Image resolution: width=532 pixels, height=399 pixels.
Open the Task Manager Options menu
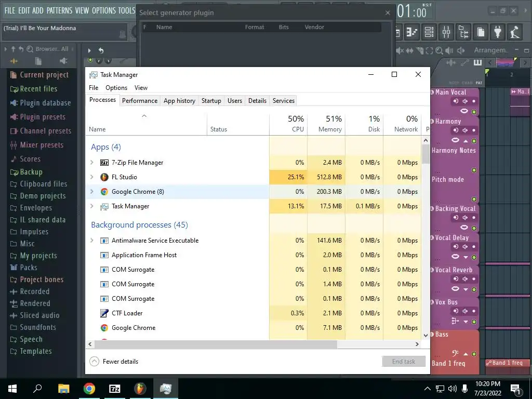[x=116, y=88]
